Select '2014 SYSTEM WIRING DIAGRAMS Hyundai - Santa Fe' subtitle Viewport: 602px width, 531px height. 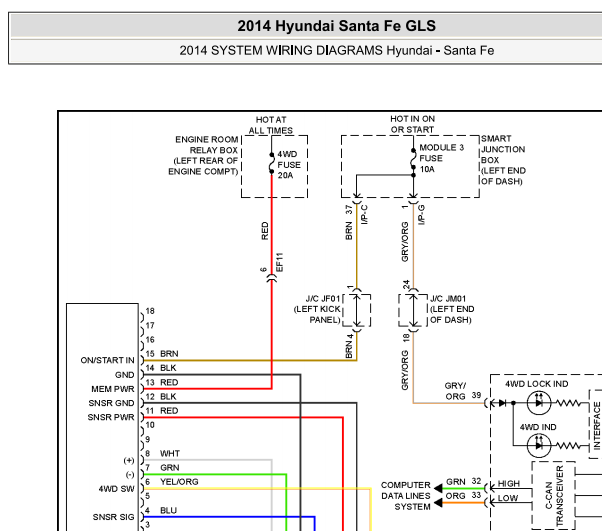pyautogui.click(x=336, y=51)
